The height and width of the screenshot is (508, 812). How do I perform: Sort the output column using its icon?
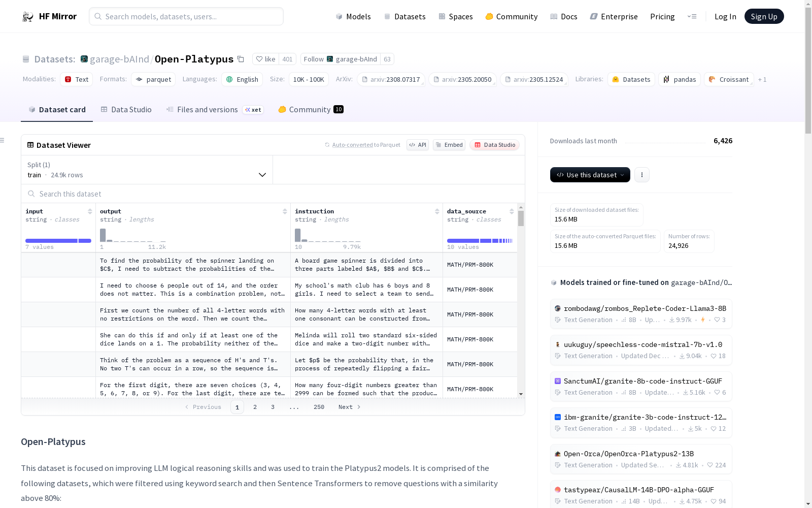click(285, 211)
